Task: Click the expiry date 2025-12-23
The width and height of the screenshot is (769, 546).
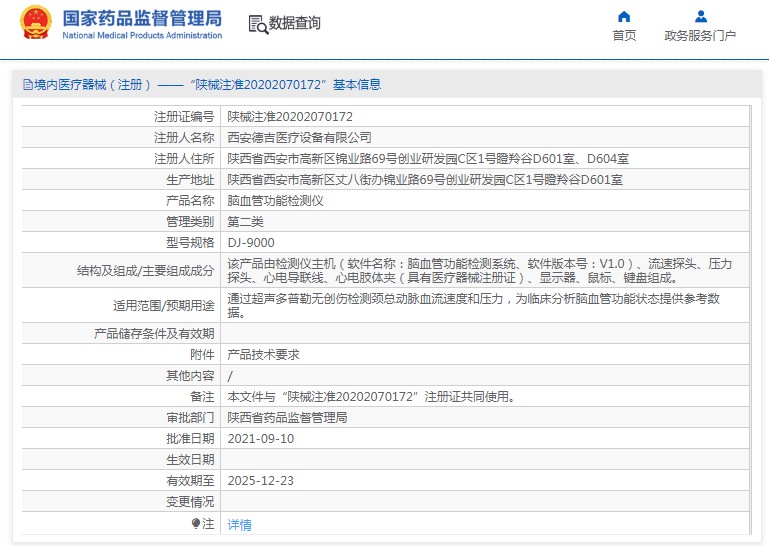Action: tap(261, 480)
